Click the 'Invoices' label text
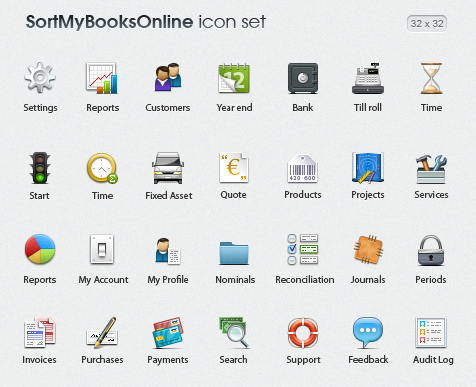This screenshot has width=476, height=387. pyautogui.click(x=39, y=360)
